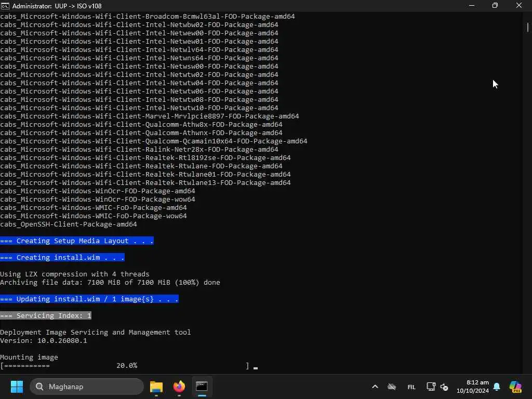Click 'Intel-Netwtw10-FOD-Package' line

pyautogui.click(x=139, y=108)
